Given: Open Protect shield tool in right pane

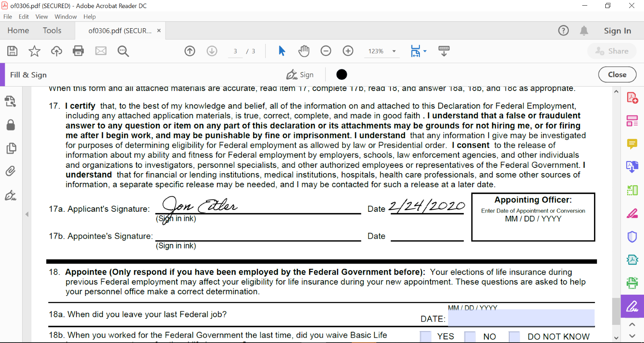Looking at the screenshot, I should point(632,237).
